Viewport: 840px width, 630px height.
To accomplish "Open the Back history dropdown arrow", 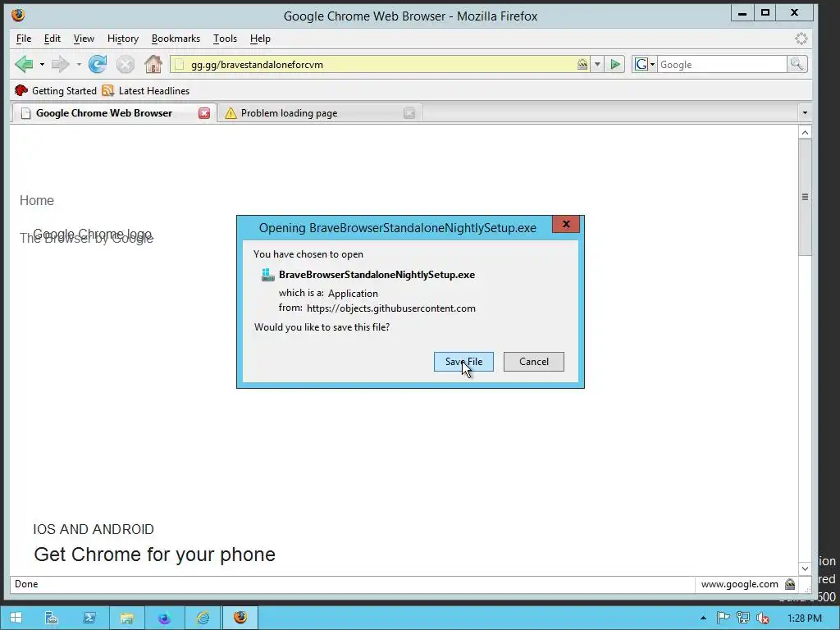I will (x=42, y=64).
